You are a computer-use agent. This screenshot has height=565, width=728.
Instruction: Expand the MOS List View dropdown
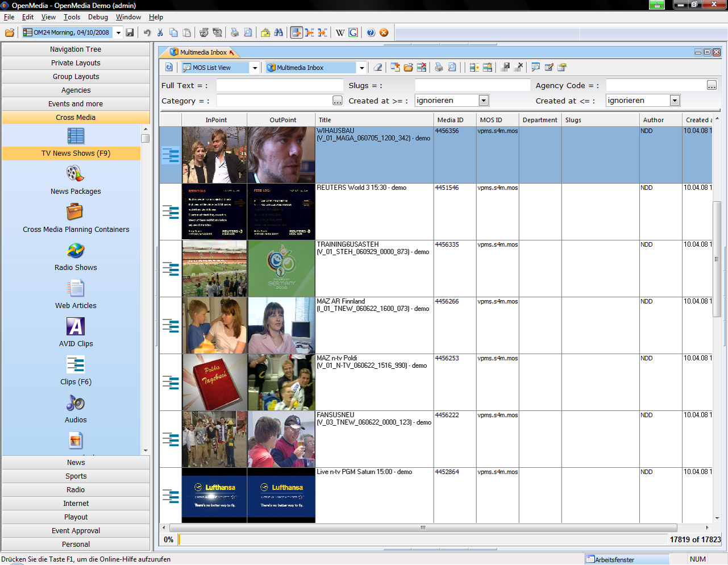(x=255, y=68)
